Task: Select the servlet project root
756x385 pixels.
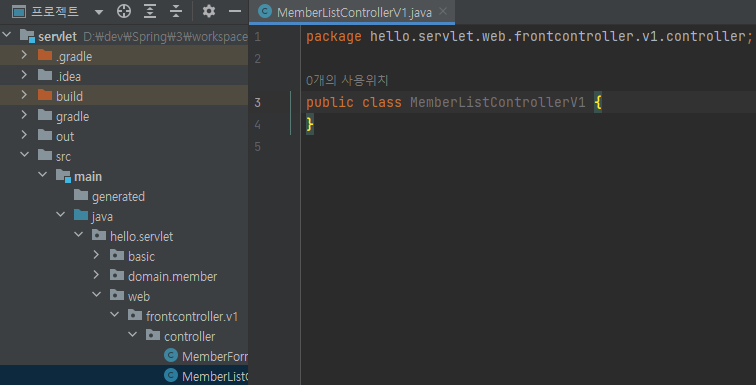Action: (124, 37)
